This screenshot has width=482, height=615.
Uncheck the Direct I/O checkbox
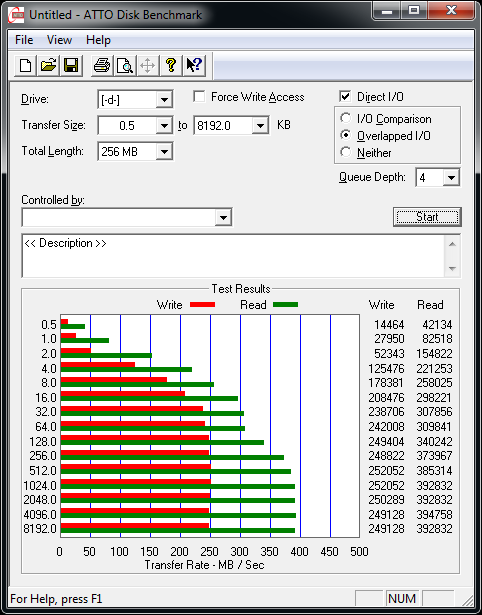pos(345,96)
